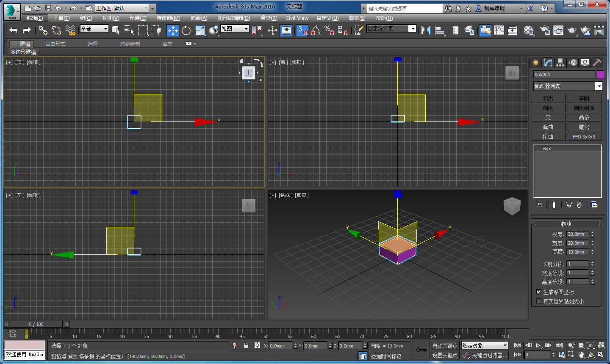Apply the 挤出 modifier button
Image resolution: width=610 pixels, height=364 pixels.
click(548, 98)
